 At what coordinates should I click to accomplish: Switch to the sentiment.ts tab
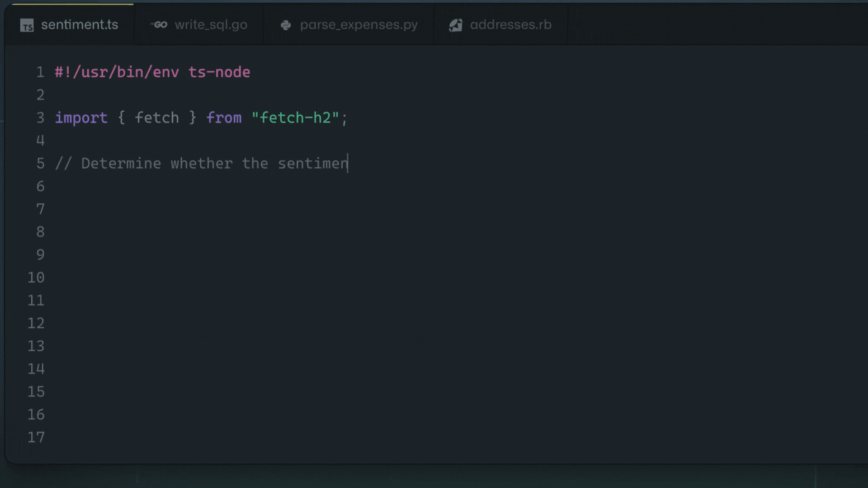[x=70, y=25]
